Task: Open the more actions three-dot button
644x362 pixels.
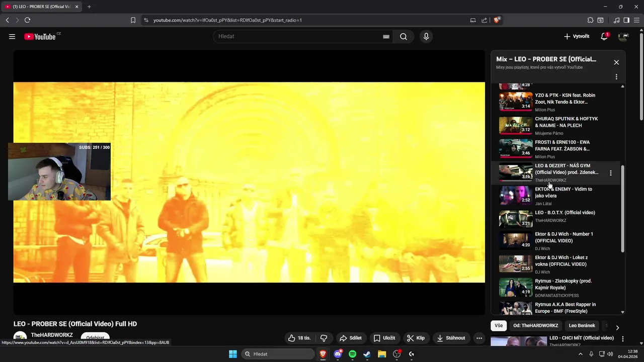Action: point(479,338)
